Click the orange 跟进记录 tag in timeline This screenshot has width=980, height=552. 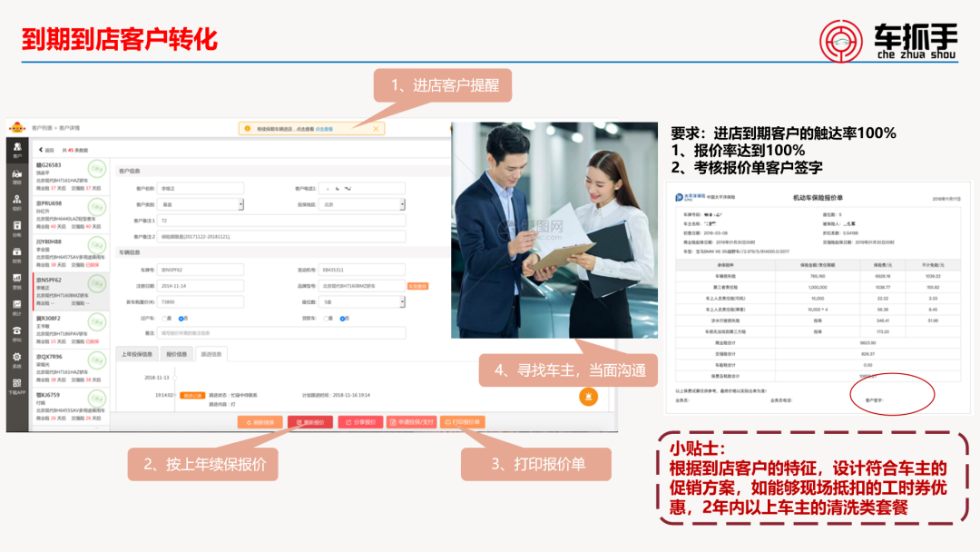(x=192, y=396)
